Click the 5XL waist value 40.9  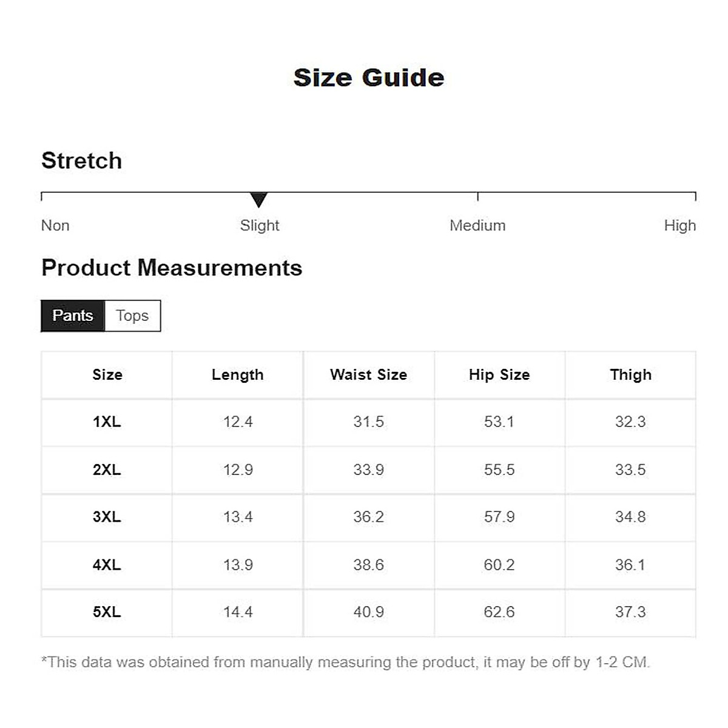368,612
